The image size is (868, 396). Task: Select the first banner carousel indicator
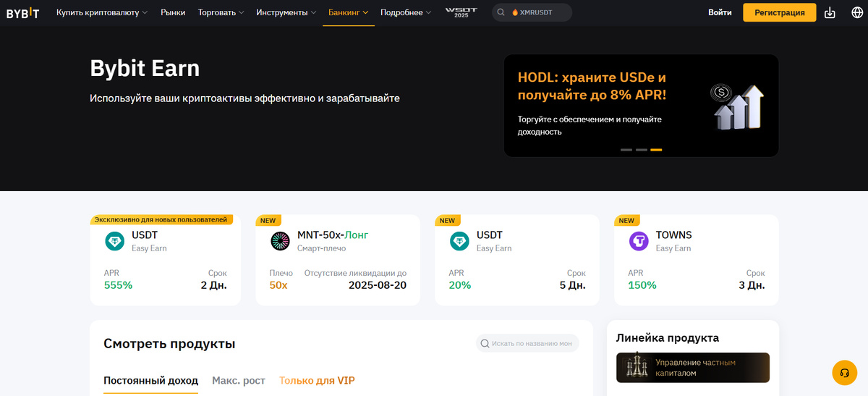point(626,150)
